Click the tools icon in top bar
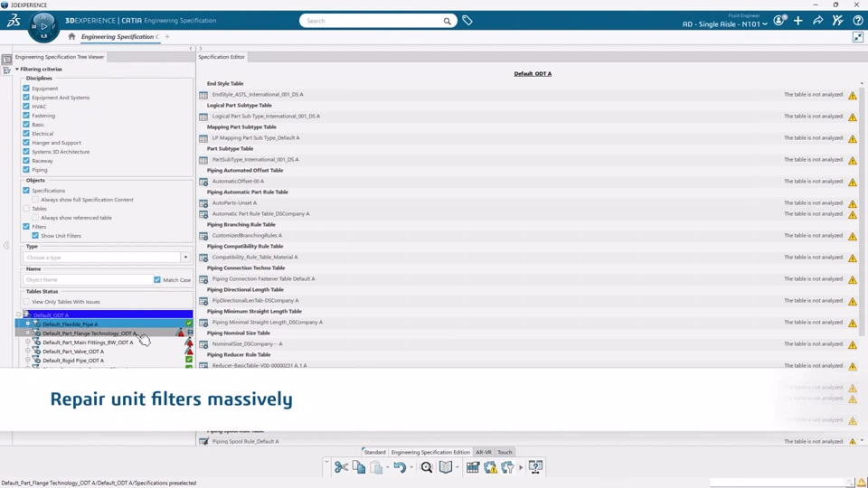This screenshot has height=488, width=868. pos(837,21)
